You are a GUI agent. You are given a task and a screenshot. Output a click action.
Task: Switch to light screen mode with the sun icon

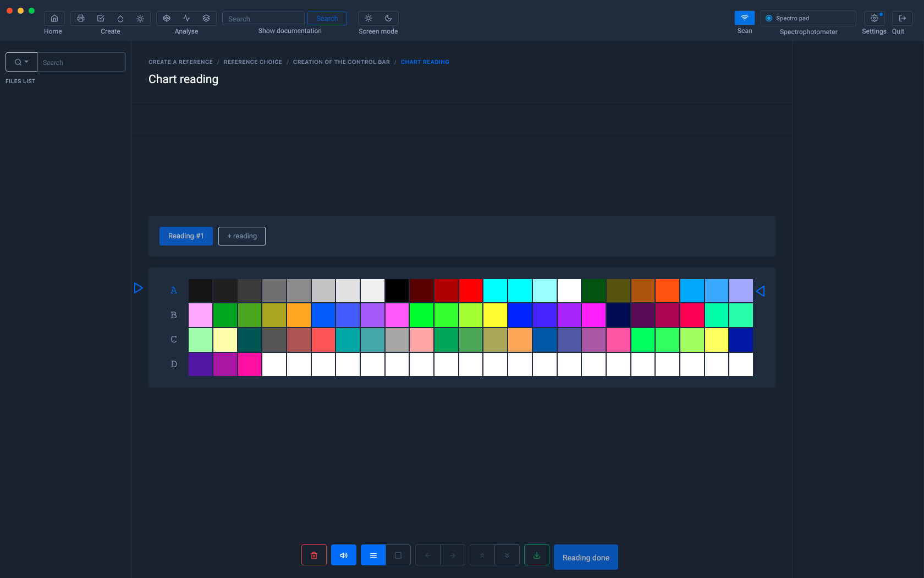click(x=369, y=18)
